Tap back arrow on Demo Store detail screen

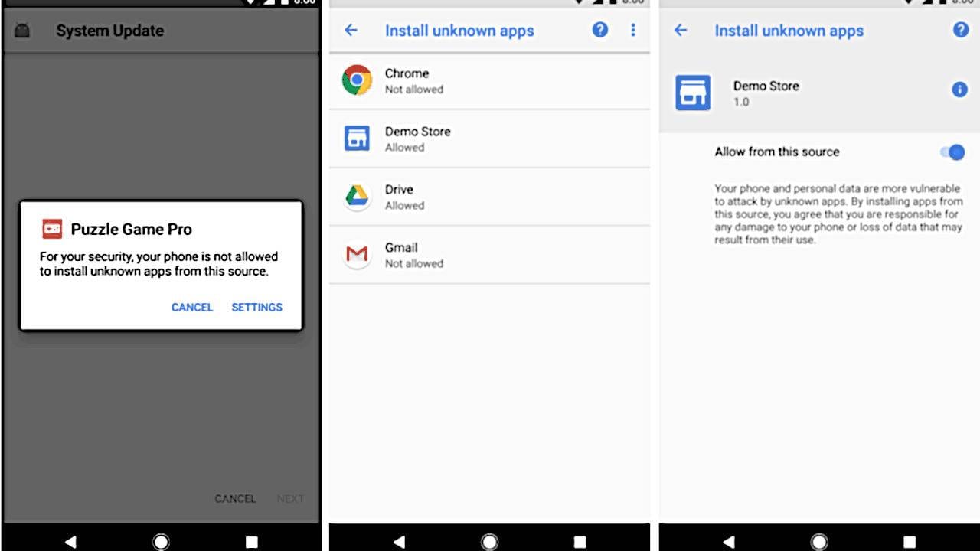tap(680, 30)
